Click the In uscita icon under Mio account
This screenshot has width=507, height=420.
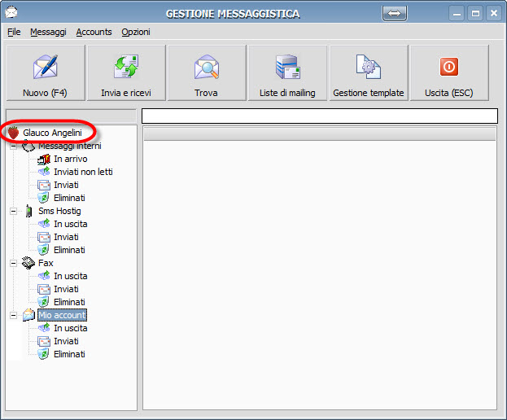[44, 328]
